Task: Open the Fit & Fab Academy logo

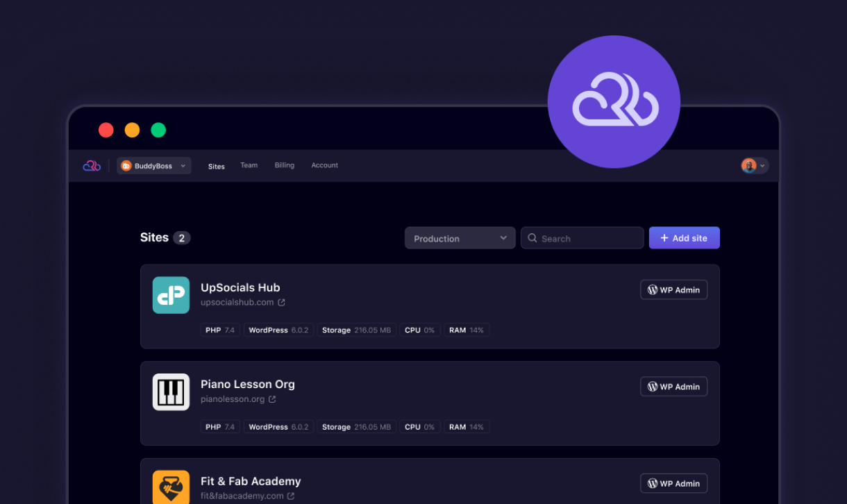Action: click(171, 487)
